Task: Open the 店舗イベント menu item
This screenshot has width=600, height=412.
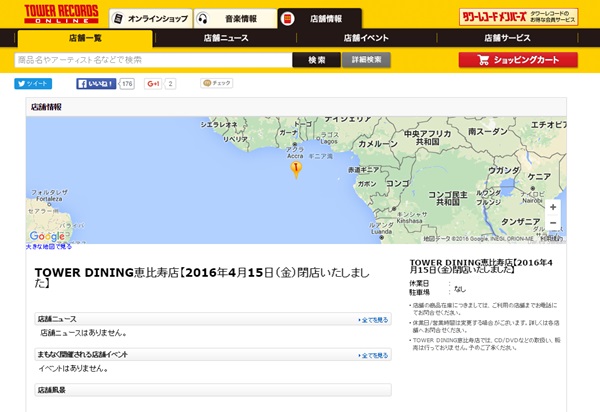Action: (366, 38)
